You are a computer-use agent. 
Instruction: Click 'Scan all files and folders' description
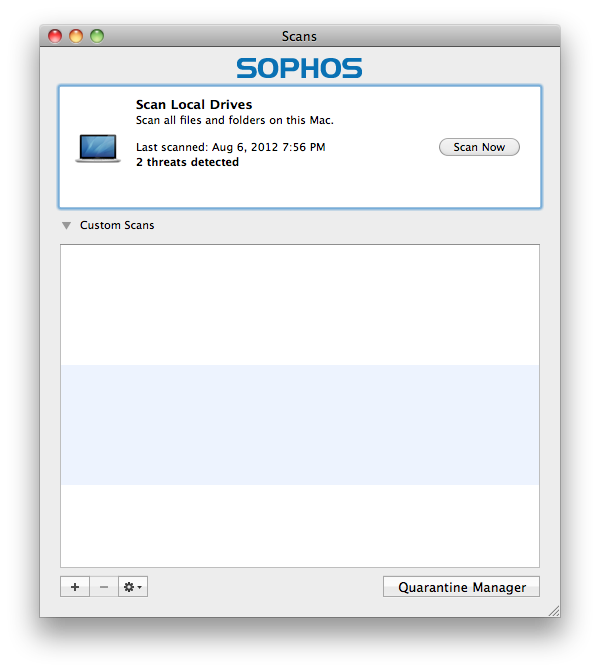234,120
